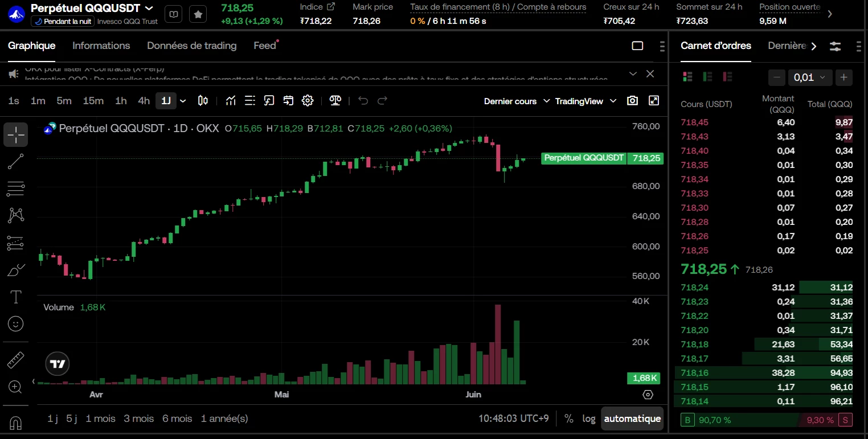Select the ruler measure tool
Viewport: 868px width, 439px height.
tap(16, 360)
